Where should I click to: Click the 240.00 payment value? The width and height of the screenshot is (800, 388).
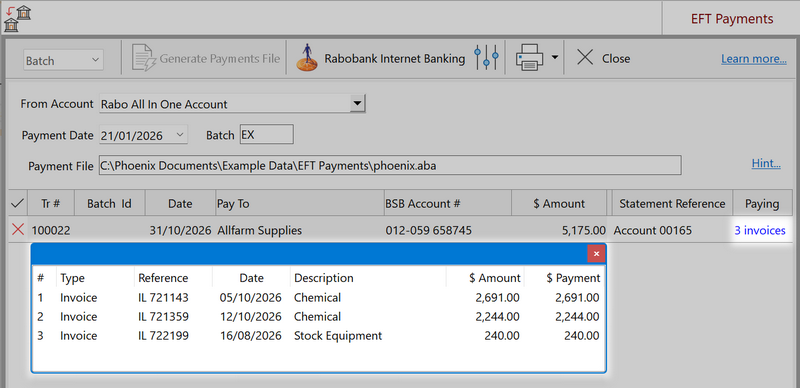pos(582,335)
